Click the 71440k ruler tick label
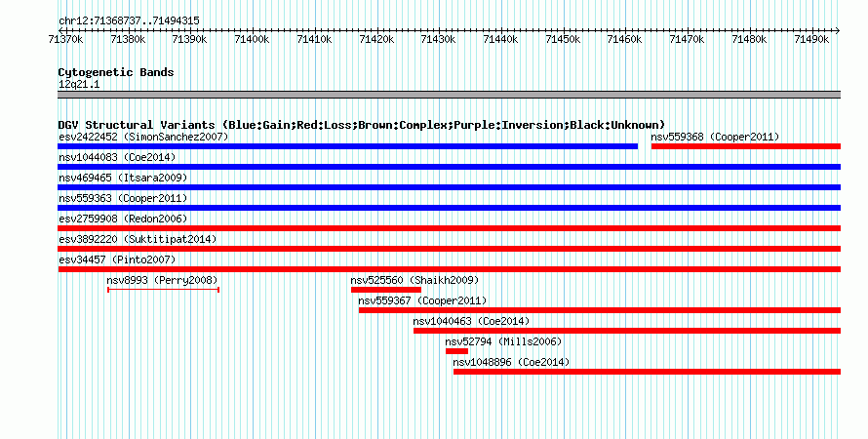The width and height of the screenshot is (868, 439). point(500,39)
